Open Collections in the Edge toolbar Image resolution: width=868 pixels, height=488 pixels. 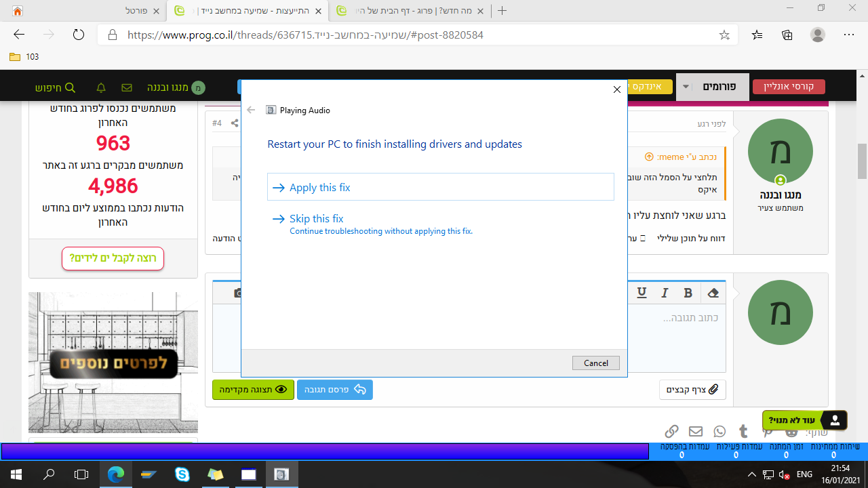[x=787, y=35]
